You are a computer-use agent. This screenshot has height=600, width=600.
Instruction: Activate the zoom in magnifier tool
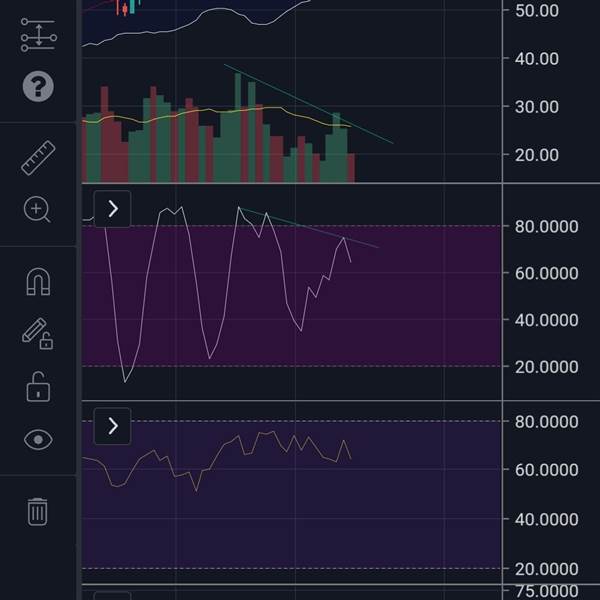coord(38,209)
